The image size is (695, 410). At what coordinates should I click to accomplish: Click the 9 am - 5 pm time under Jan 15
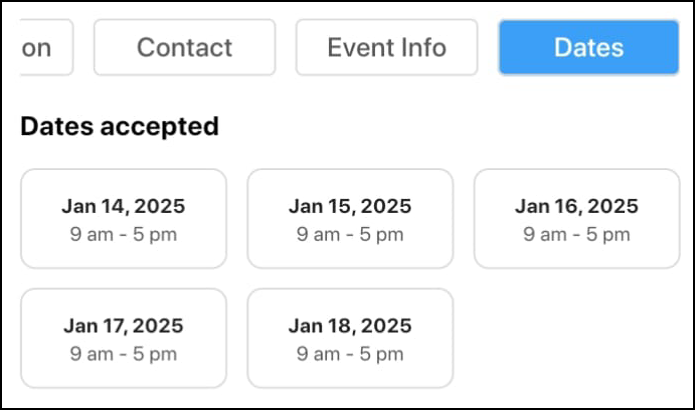[350, 235]
